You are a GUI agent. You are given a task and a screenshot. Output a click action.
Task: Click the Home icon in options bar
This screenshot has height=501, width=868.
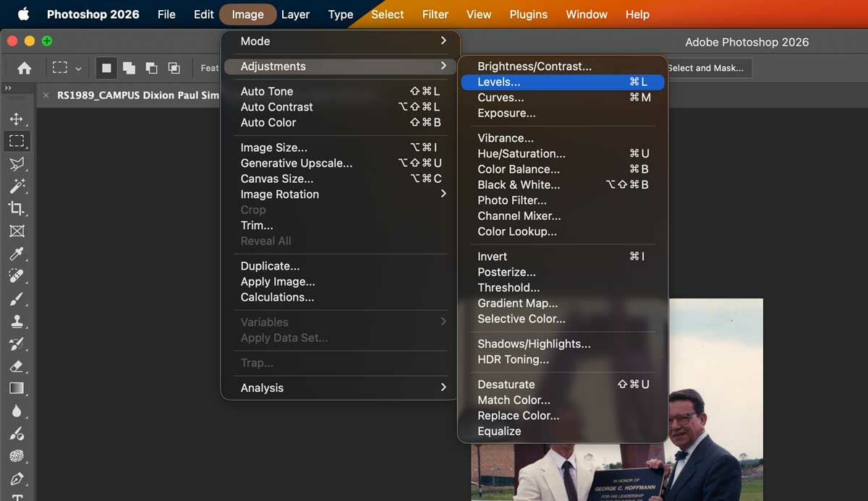tap(24, 68)
